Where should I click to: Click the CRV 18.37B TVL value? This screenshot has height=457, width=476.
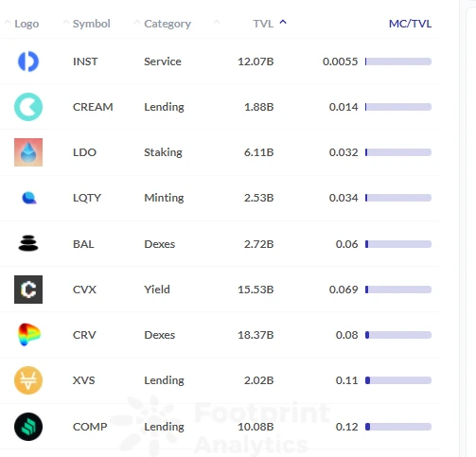tap(256, 335)
